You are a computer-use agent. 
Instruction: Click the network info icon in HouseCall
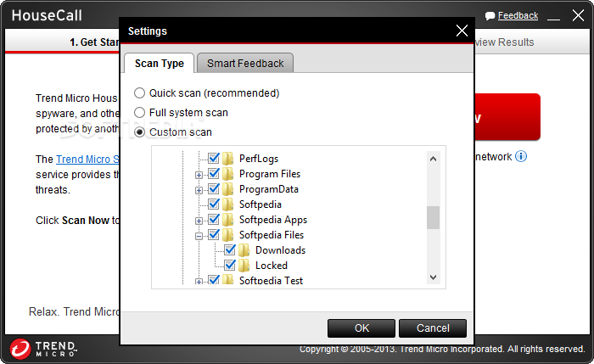(521, 156)
